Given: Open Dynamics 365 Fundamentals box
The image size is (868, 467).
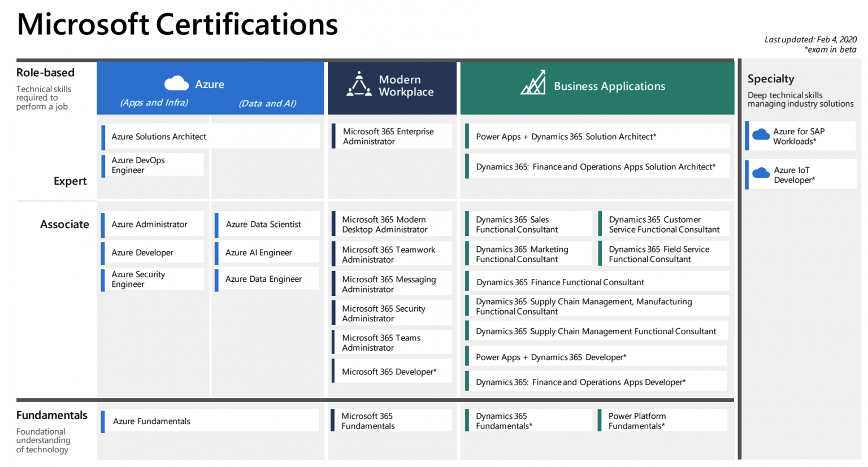Looking at the screenshot, I should [x=528, y=421].
